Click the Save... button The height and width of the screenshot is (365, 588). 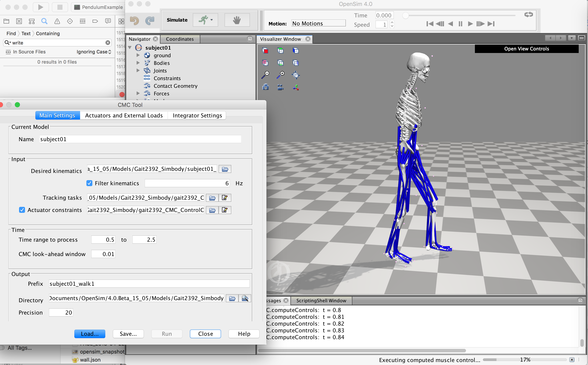tap(128, 334)
